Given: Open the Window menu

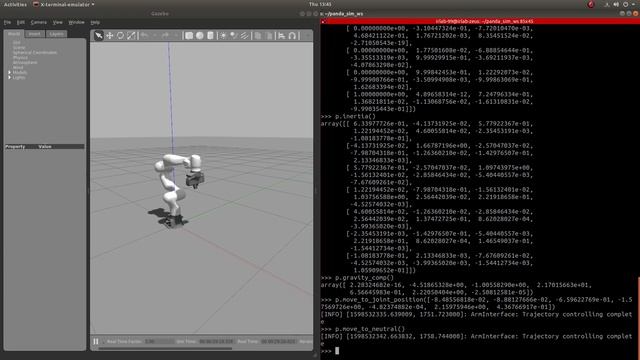Looking at the screenshot, I should pyautogui.click(x=76, y=22).
